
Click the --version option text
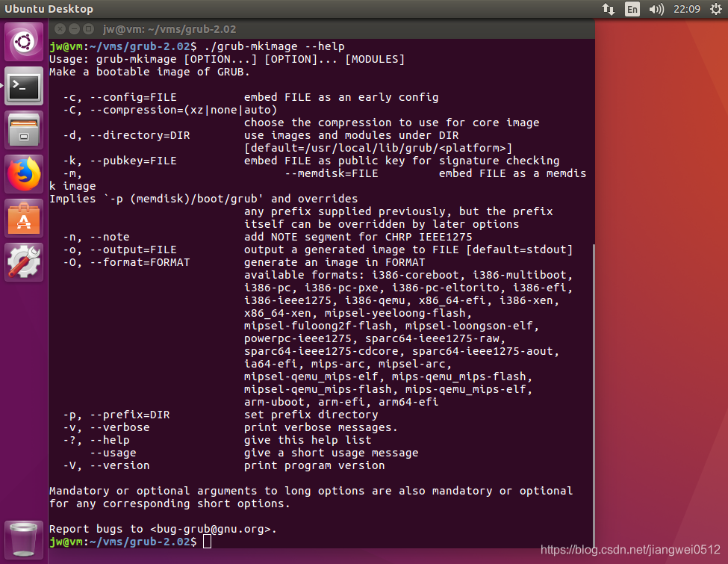pyautogui.click(x=119, y=465)
